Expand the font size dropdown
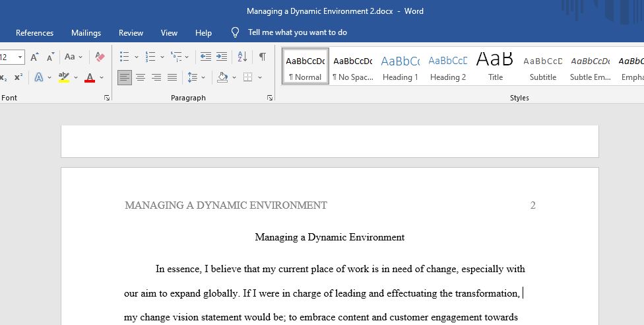 [x=20, y=57]
